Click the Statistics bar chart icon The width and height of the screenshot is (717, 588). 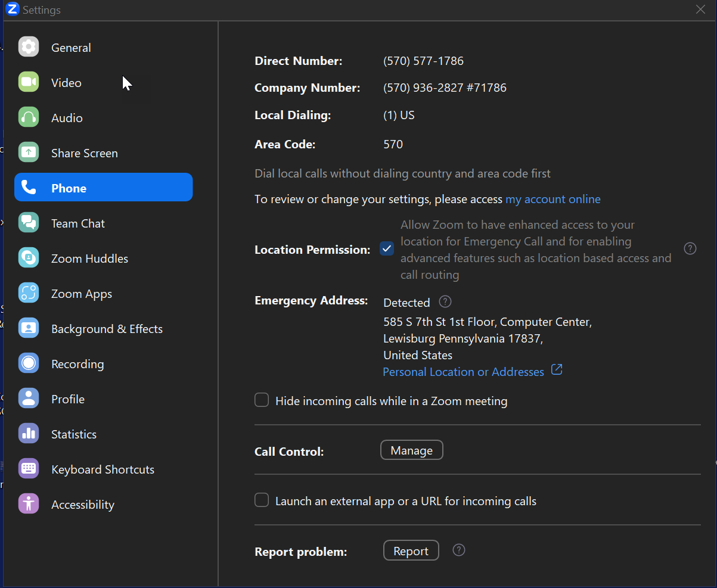pos(29,434)
